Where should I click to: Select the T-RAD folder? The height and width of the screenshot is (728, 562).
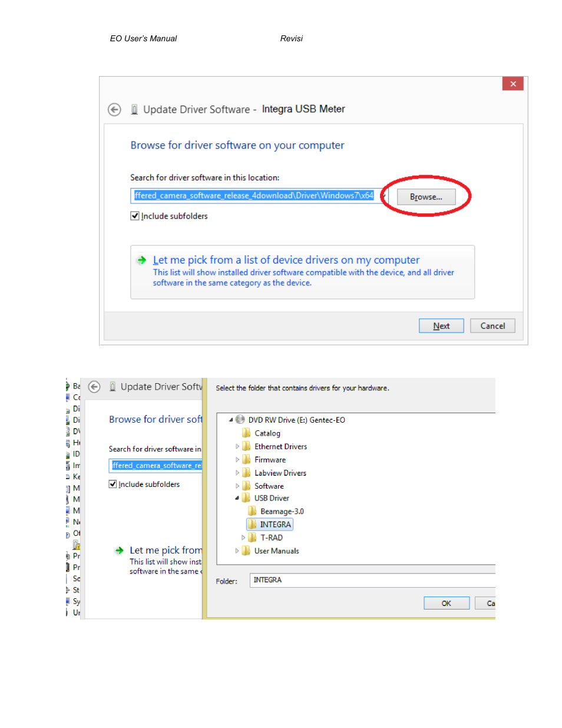(272, 538)
